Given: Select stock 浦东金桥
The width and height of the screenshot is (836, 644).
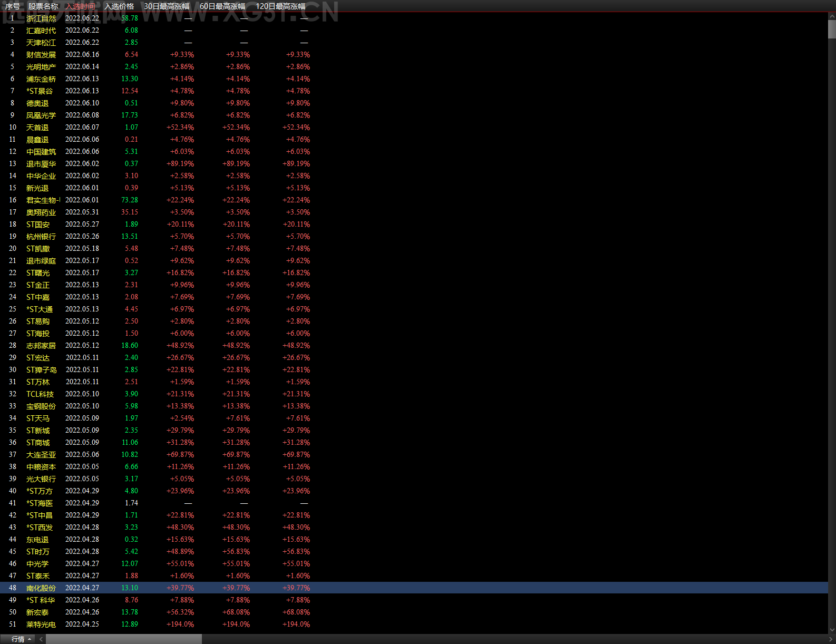Looking at the screenshot, I should point(41,79).
